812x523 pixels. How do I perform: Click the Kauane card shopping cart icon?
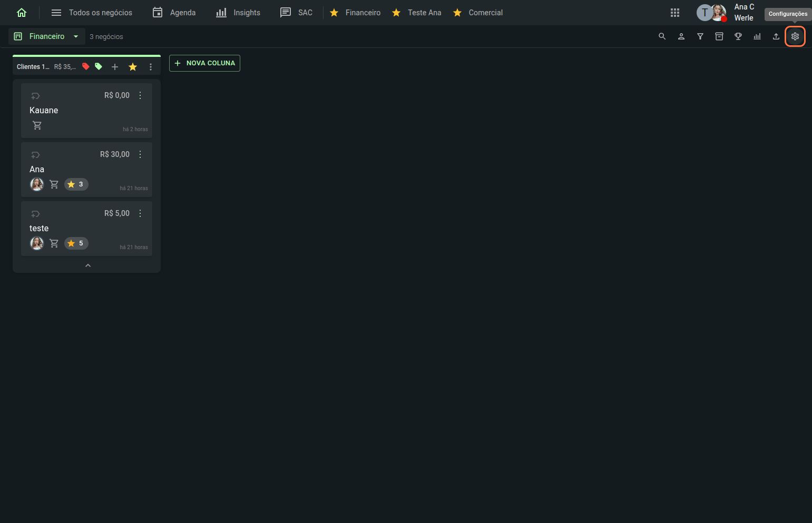pos(37,125)
